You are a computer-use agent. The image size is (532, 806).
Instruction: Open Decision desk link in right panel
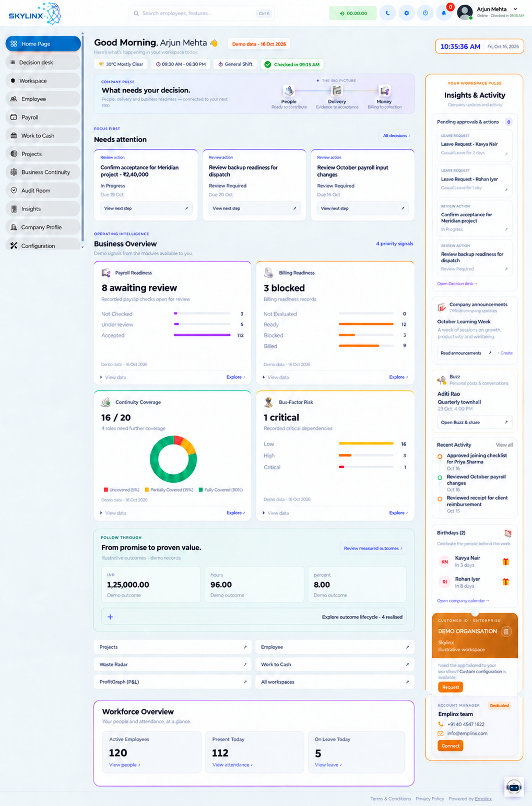click(x=457, y=284)
